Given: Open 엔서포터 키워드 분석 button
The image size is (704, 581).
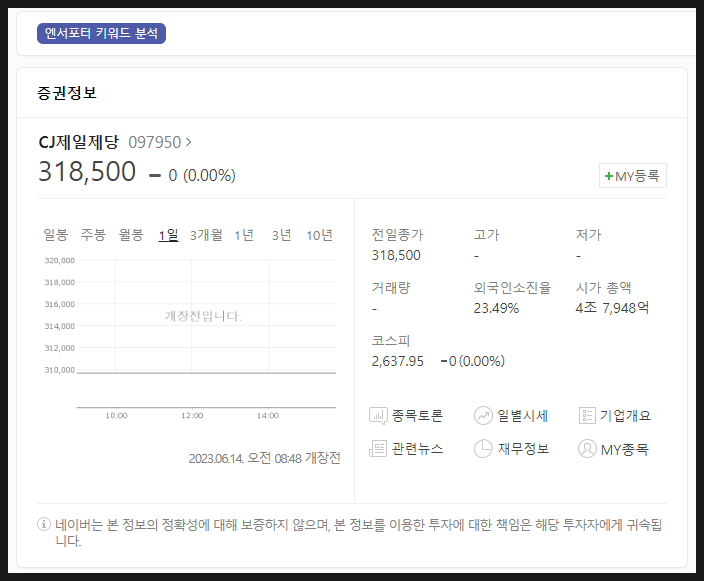Looking at the screenshot, I should click(101, 34).
